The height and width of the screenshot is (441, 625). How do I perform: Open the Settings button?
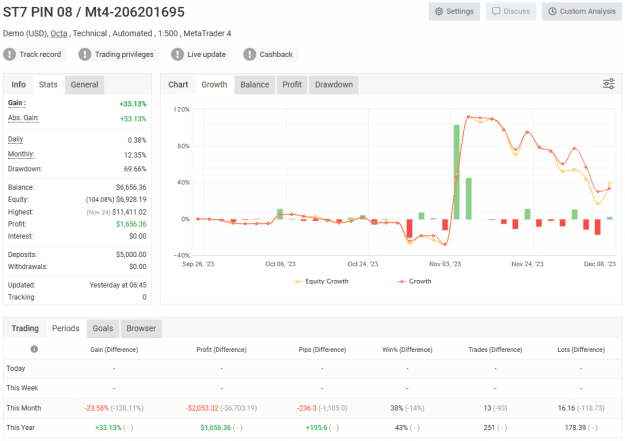pyautogui.click(x=454, y=11)
